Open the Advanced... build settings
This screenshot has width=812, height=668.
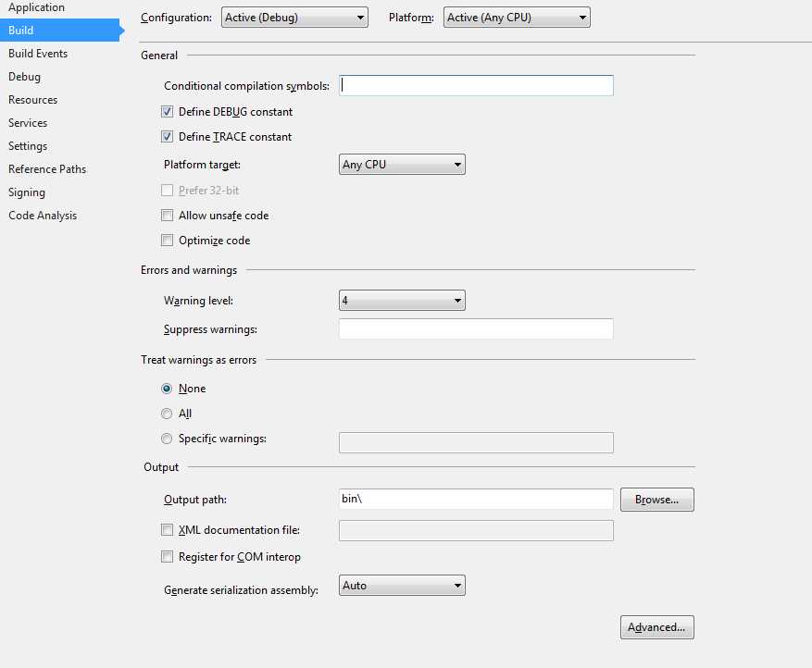(657, 627)
